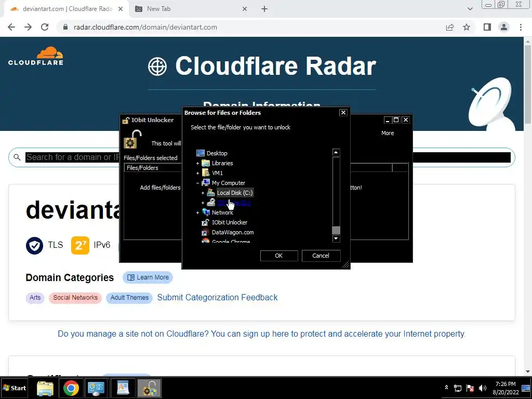
Task: Expand the Local Disk (C:) node
Action: 203,193
